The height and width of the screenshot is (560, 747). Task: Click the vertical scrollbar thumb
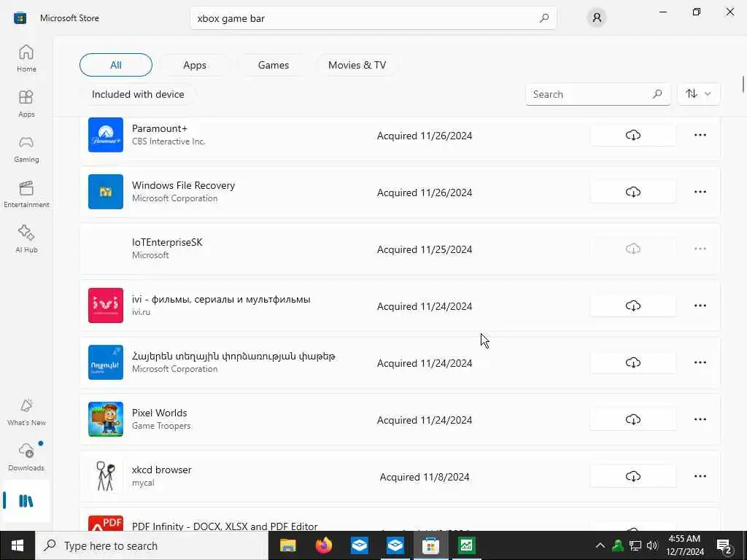click(x=743, y=85)
